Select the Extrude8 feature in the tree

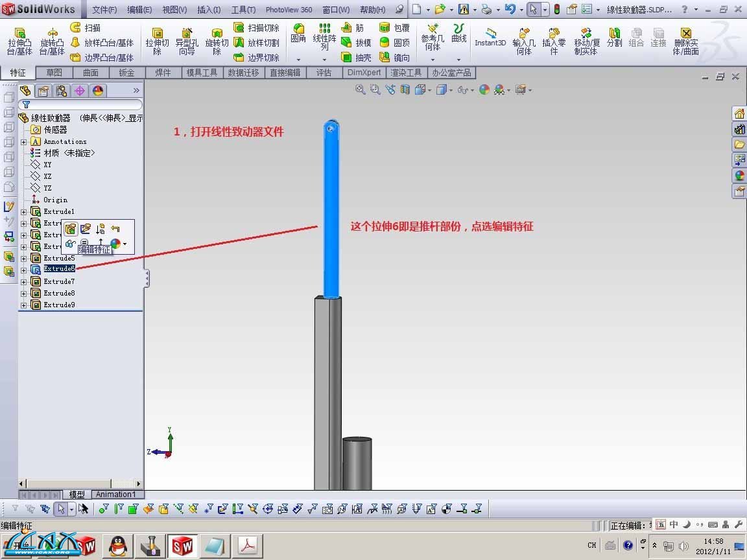tap(58, 293)
